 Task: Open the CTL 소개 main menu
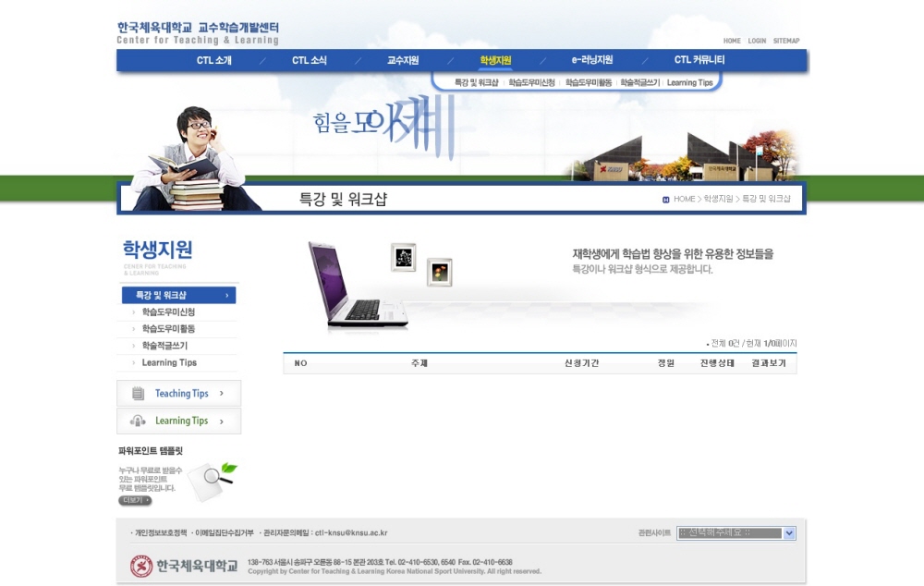coord(214,60)
